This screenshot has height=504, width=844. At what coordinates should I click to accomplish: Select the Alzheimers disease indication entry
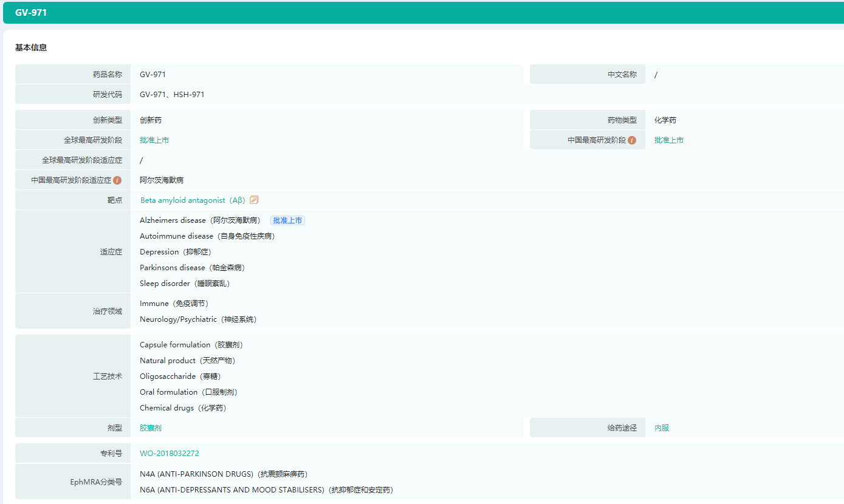click(200, 220)
